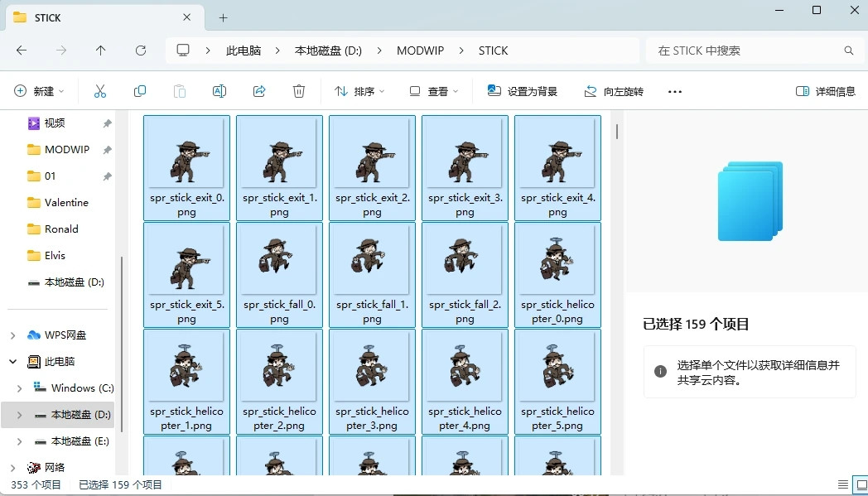The width and height of the screenshot is (868, 496).
Task: Toggle the 详细信息 details pane
Action: [x=826, y=91]
